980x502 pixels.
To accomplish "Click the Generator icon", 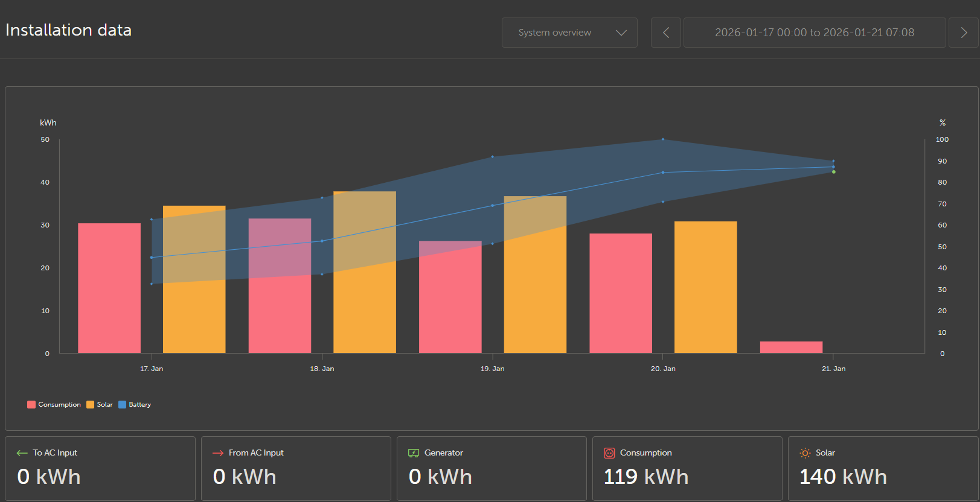I will tap(414, 453).
